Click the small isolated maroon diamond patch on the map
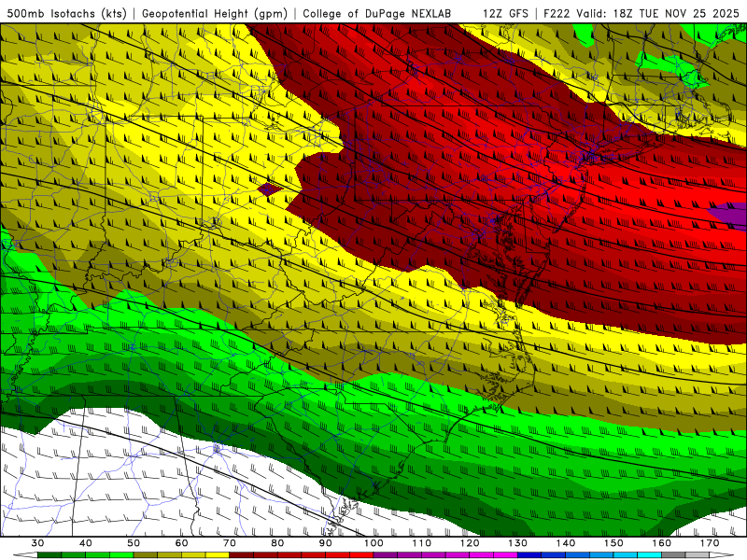The width and height of the screenshot is (747, 560). [270, 189]
